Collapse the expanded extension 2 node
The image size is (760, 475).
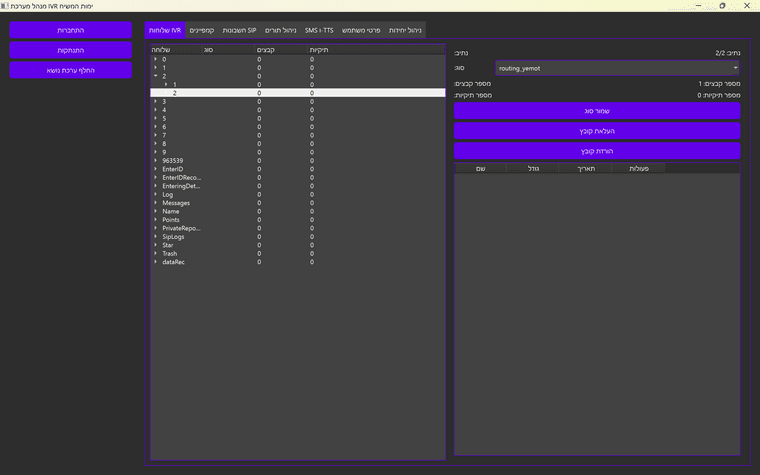point(156,76)
